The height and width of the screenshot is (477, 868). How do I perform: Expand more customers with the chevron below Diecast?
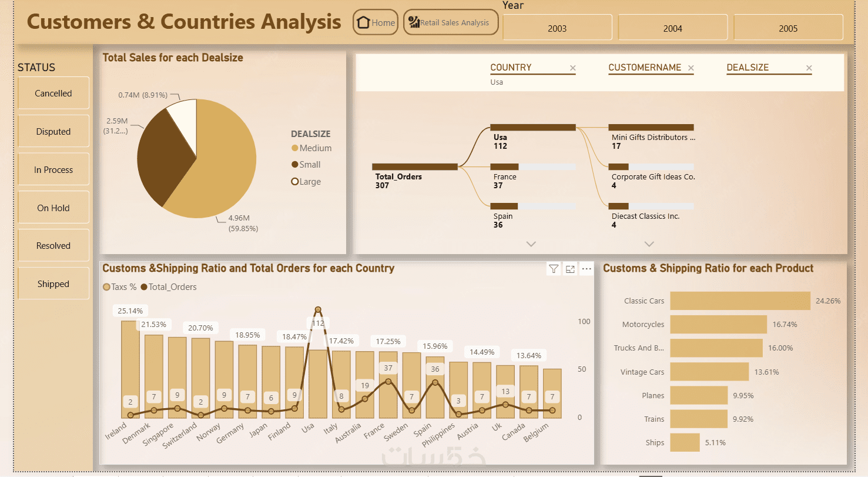649,243
